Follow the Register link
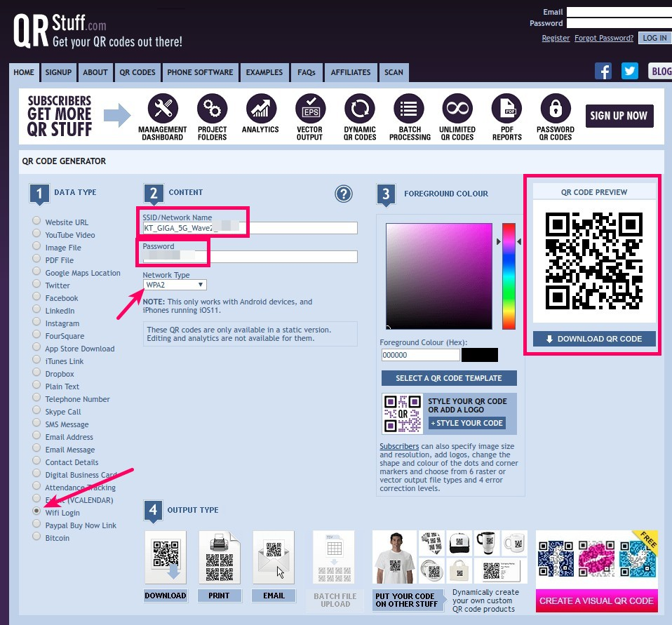 [x=556, y=38]
